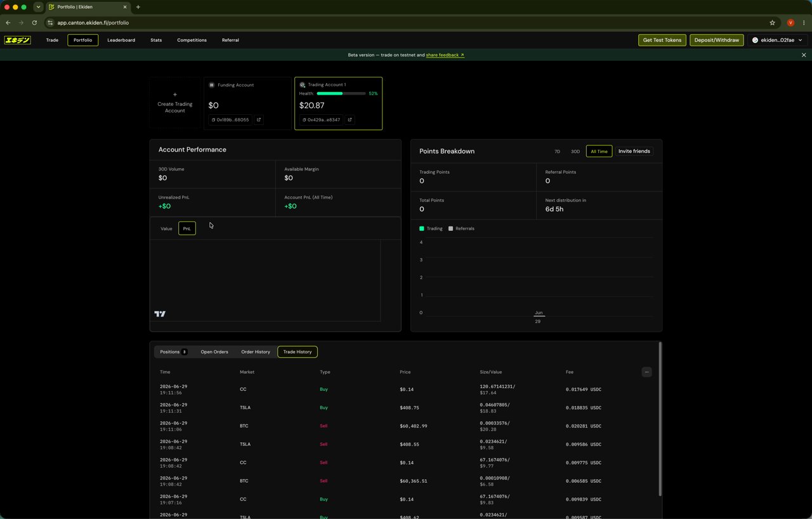Select the Trade History tab

[x=298, y=351]
